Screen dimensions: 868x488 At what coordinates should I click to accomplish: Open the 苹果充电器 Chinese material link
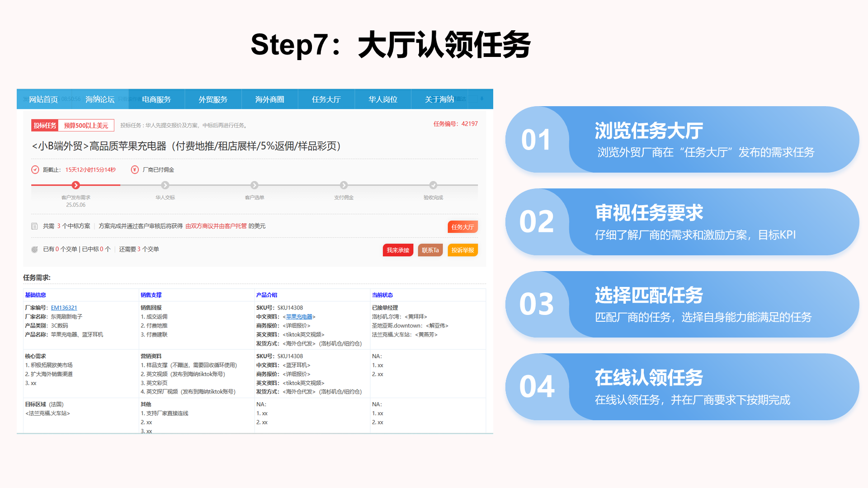(x=299, y=317)
